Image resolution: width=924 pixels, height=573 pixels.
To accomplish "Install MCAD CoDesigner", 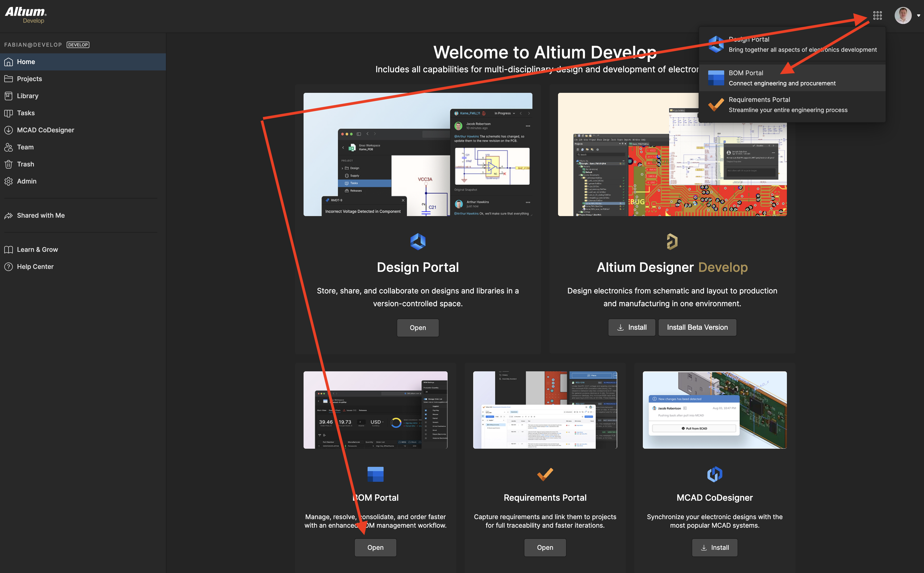I will point(715,548).
